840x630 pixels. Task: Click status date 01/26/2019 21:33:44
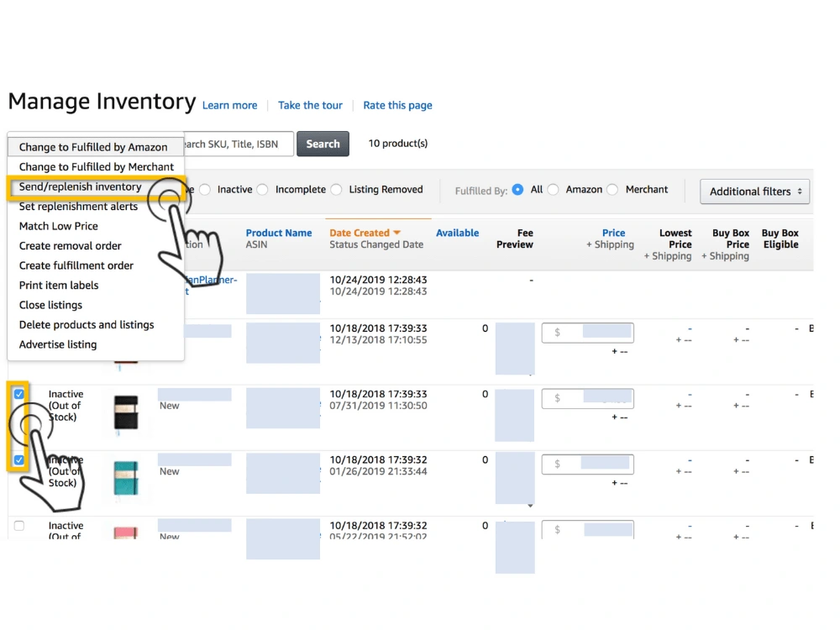378,471
